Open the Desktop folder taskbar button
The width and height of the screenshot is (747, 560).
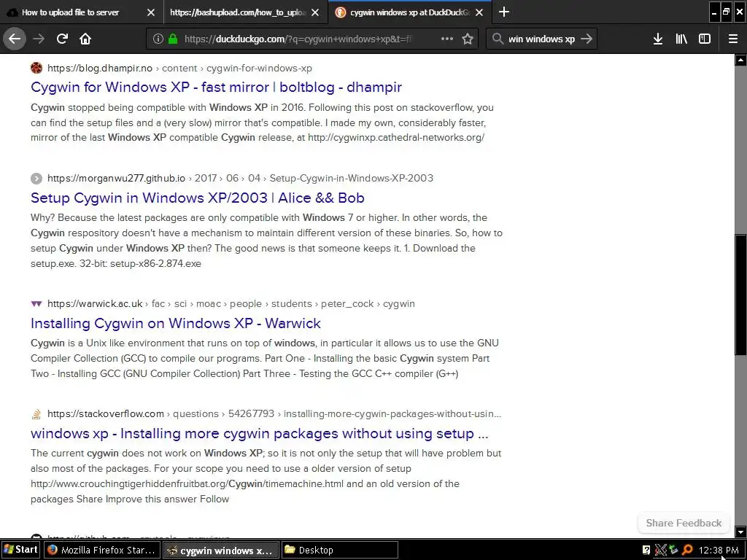pos(339,550)
